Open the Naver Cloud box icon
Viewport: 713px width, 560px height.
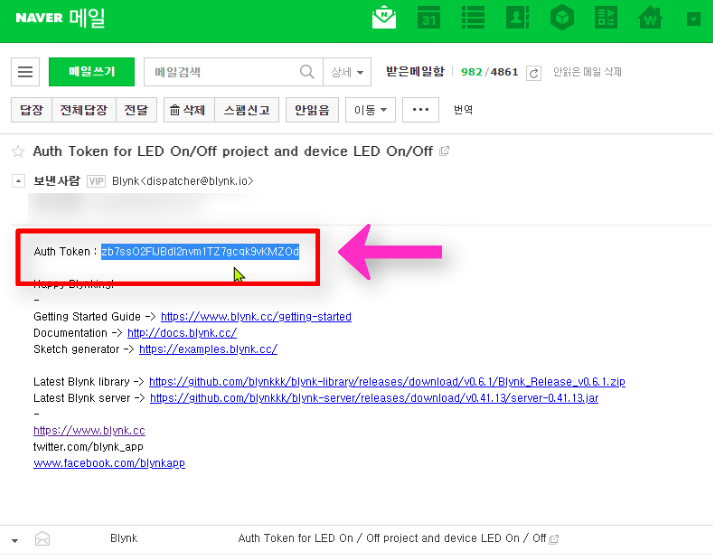[562, 18]
